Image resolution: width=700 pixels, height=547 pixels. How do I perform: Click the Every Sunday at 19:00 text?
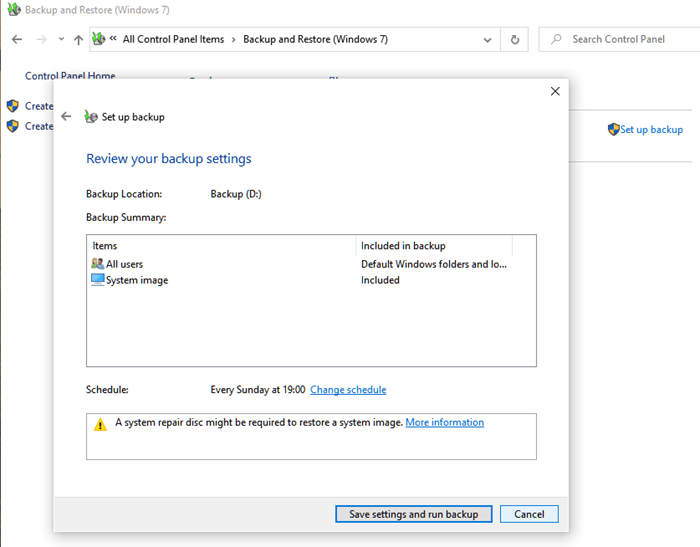coord(258,389)
